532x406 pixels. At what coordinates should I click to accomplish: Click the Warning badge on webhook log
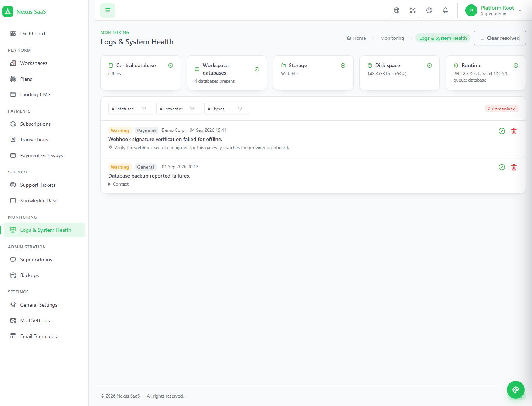tap(120, 130)
